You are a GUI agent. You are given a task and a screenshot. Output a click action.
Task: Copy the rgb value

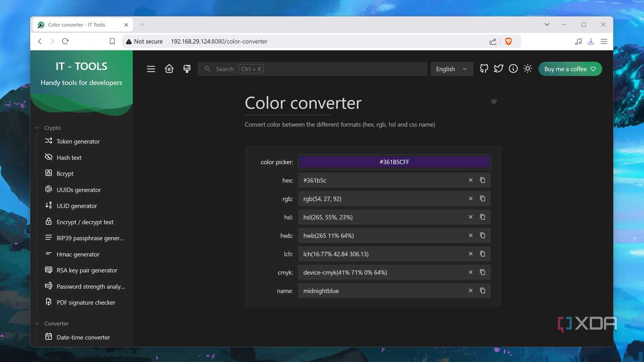(x=483, y=199)
